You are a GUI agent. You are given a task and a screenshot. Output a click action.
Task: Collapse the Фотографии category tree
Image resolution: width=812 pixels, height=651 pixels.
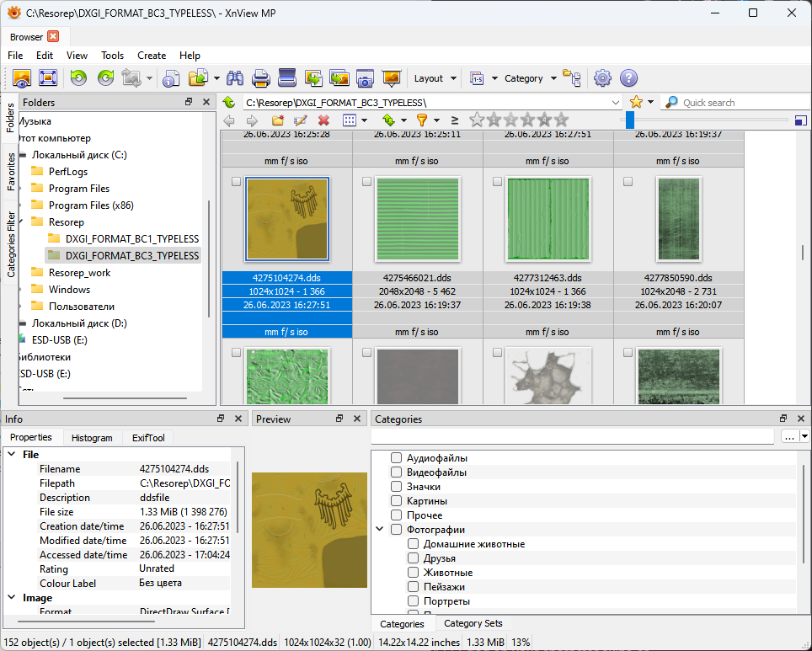click(x=379, y=530)
